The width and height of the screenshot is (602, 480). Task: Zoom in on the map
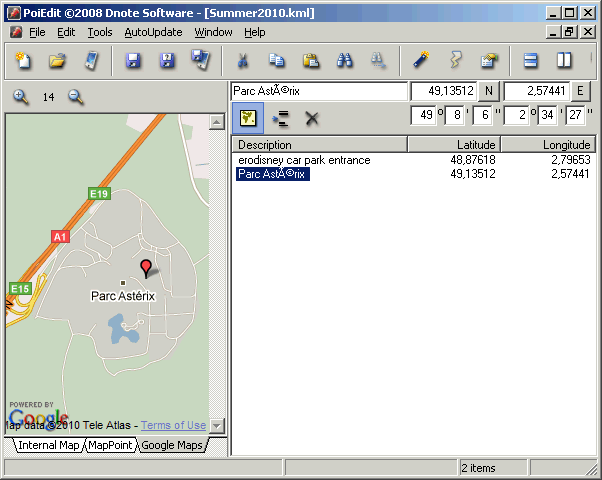click(x=20, y=97)
